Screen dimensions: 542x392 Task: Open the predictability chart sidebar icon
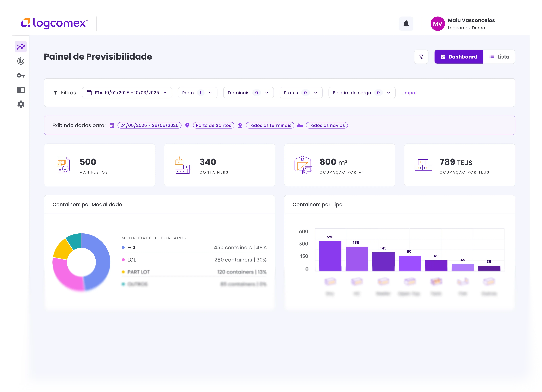21,47
